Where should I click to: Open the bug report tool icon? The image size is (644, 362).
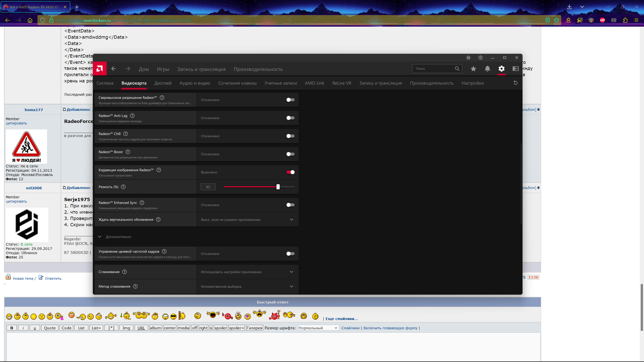point(468,58)
